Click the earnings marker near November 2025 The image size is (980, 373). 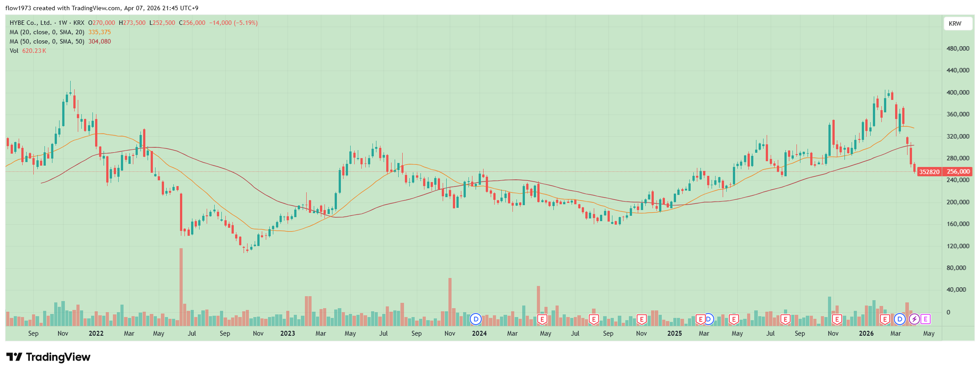click(837, 319)
